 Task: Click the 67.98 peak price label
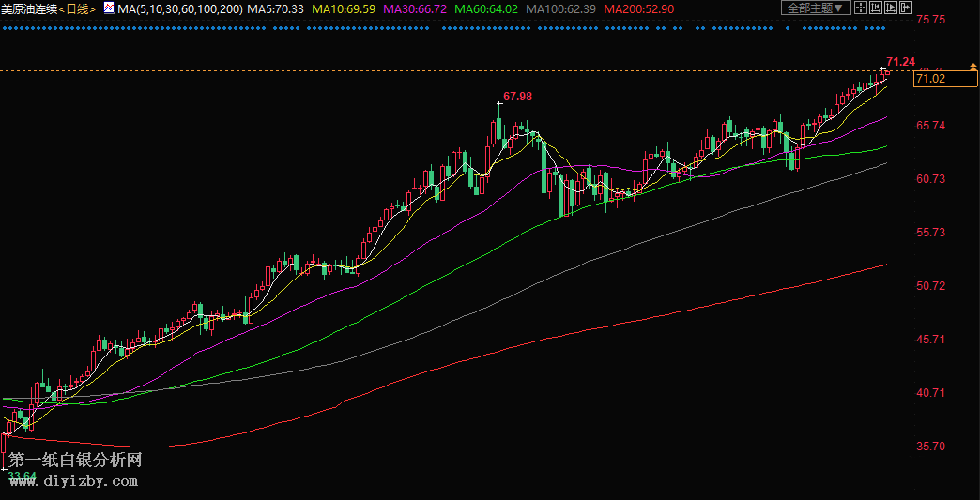coord(517,97)
